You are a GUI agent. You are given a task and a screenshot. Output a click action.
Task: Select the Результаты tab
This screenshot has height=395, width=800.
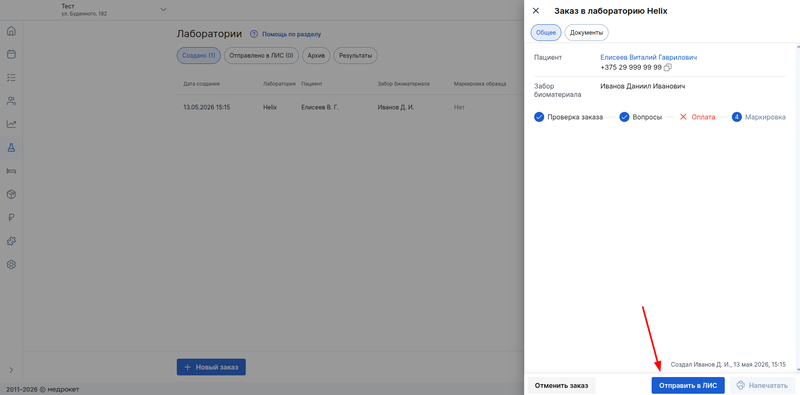click(x=356, y=56)
